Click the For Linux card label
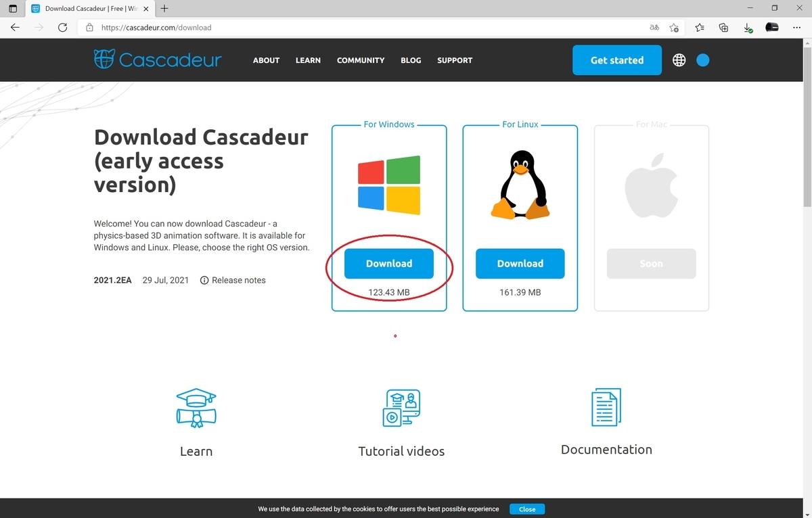812x518 pixels. point(520,124)
